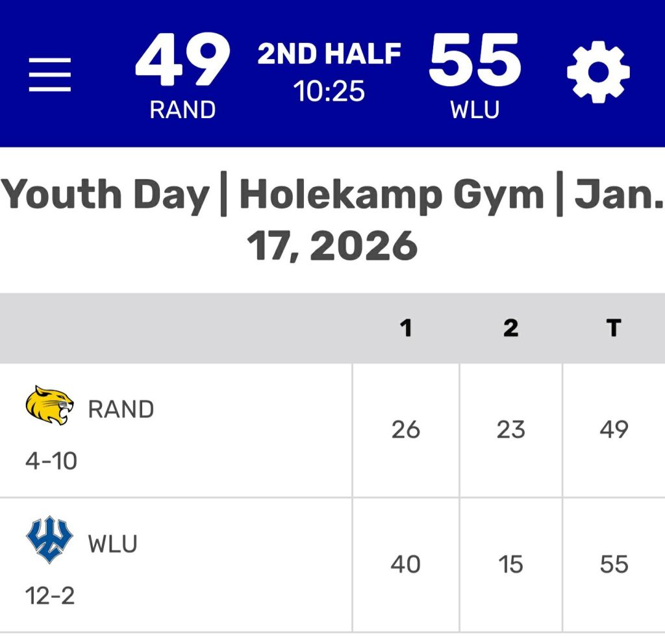Click the RAND label under header score
Screen dimensions: 665x644
[182, 110]
